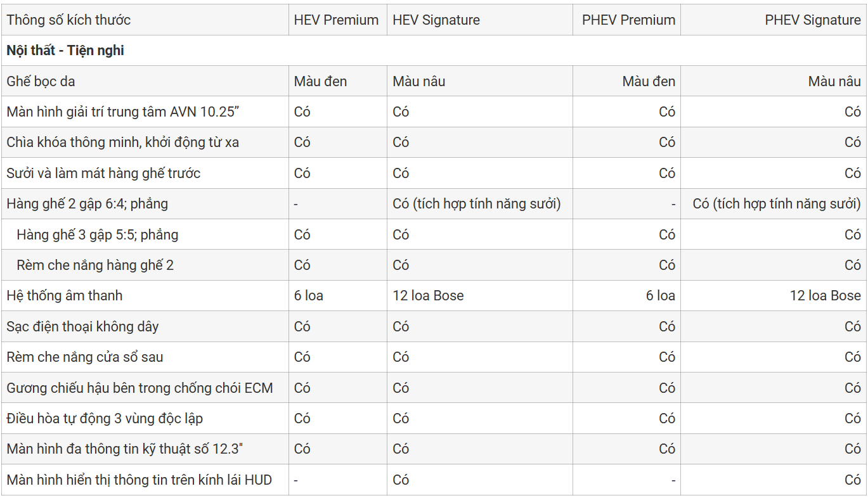The height and width of the screenshot is (498, 868).
Task: Click Chìa khóa thông minh row label
Action: [123, 143]
